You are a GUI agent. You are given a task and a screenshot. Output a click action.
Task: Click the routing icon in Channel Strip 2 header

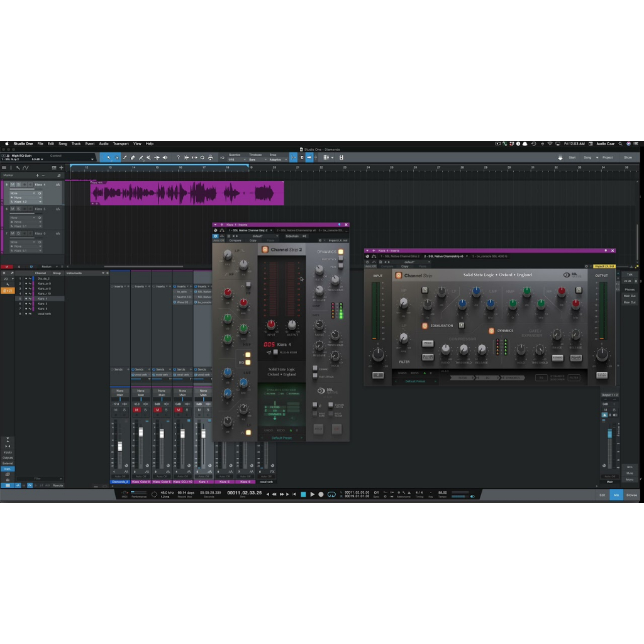(x=222, y=230)
